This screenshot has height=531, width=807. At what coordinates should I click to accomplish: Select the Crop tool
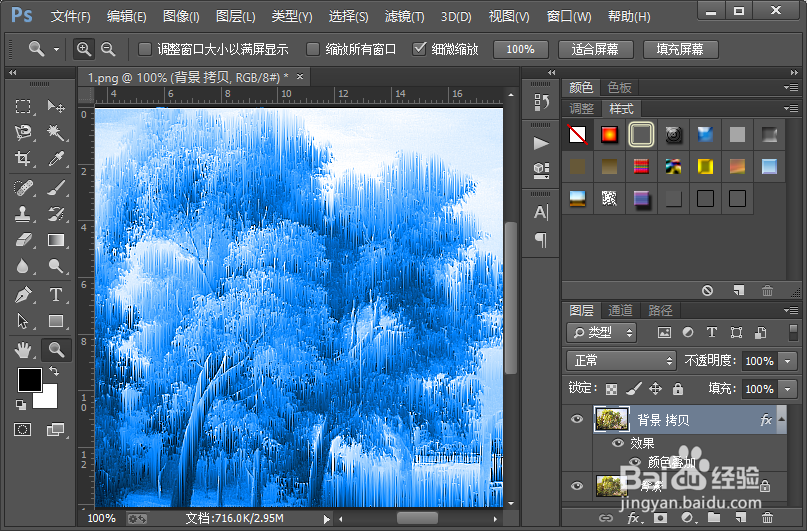[23, 158]
